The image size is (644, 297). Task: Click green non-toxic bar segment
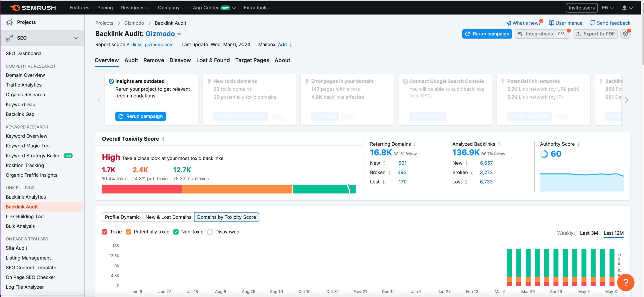coord(324,189)
